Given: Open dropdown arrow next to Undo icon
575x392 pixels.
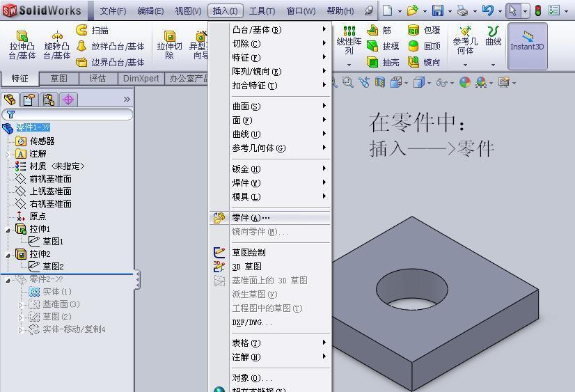Looking at the screenshot, I should (x=500, y=11).
